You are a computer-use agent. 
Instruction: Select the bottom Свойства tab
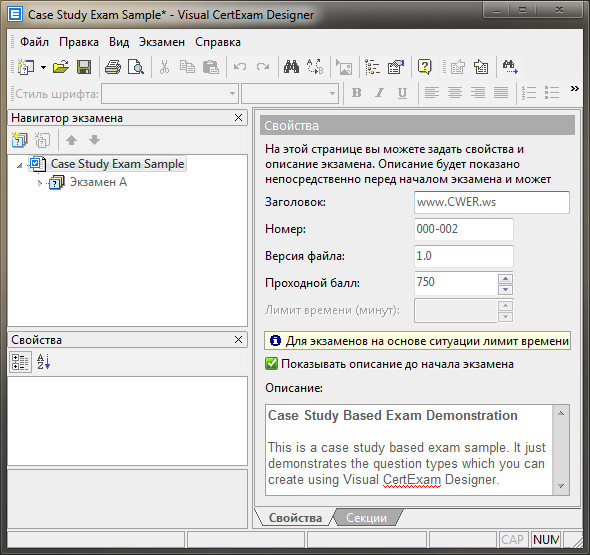coord(295,518)
